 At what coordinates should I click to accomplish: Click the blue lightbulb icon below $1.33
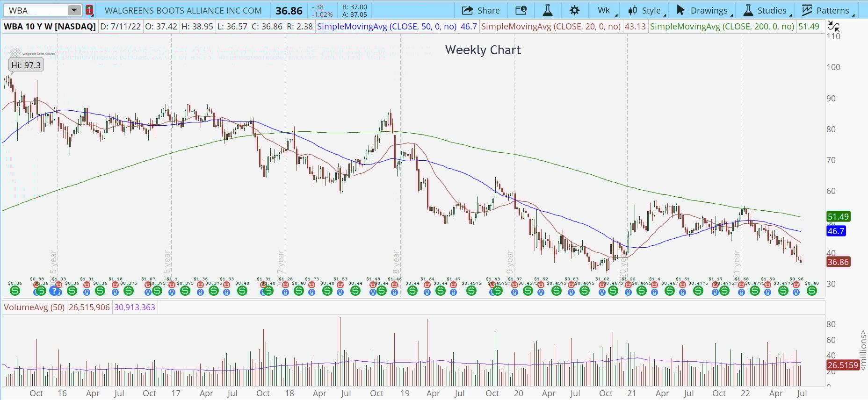click(226, 292)
